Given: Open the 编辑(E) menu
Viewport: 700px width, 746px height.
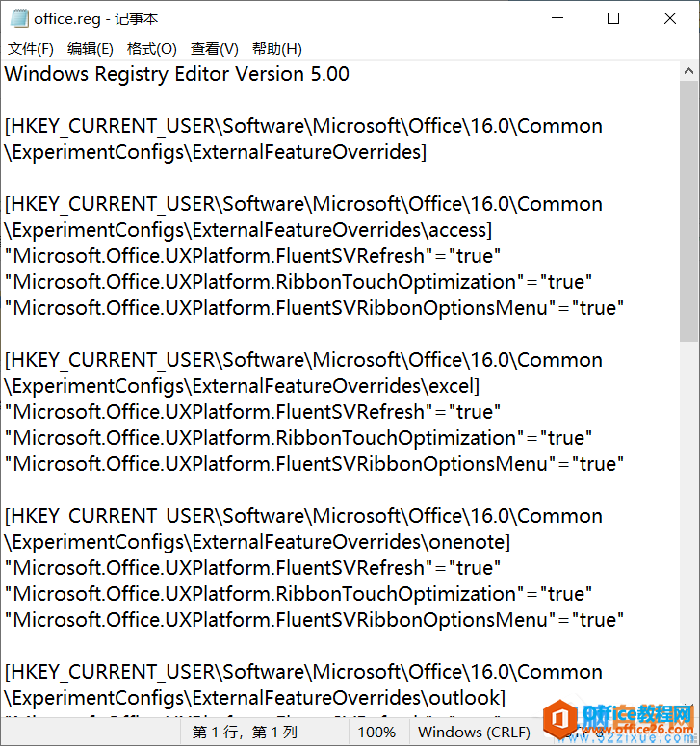Looking at the screenshot, I should (90, 48).
